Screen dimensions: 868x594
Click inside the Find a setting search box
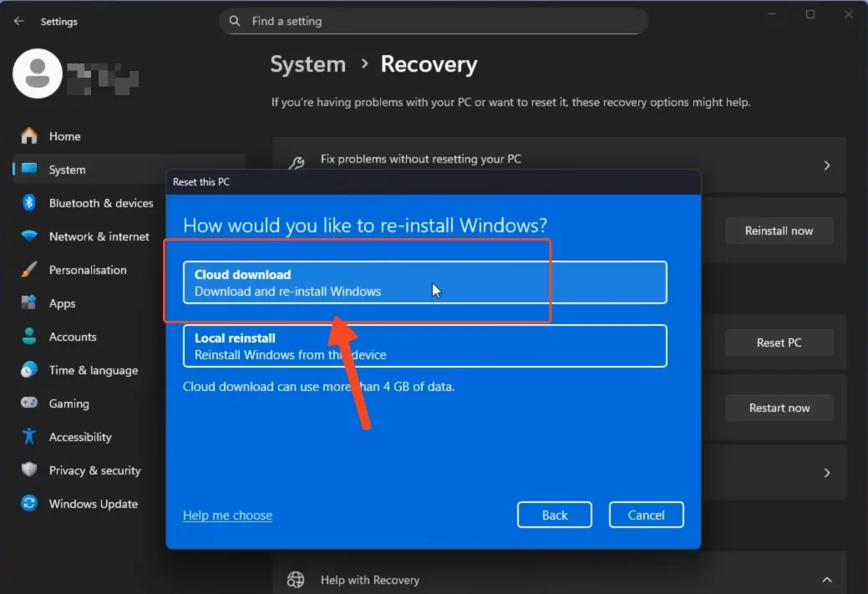point(434,21)
